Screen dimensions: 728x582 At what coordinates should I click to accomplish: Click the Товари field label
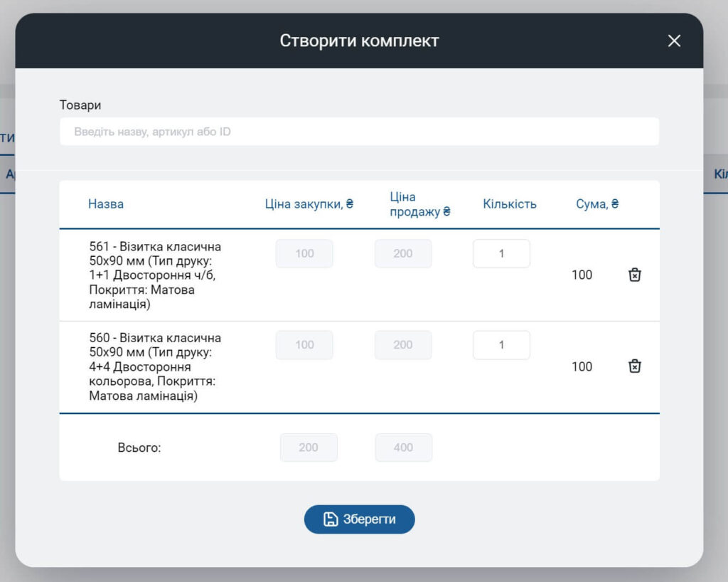pos(80,105)
